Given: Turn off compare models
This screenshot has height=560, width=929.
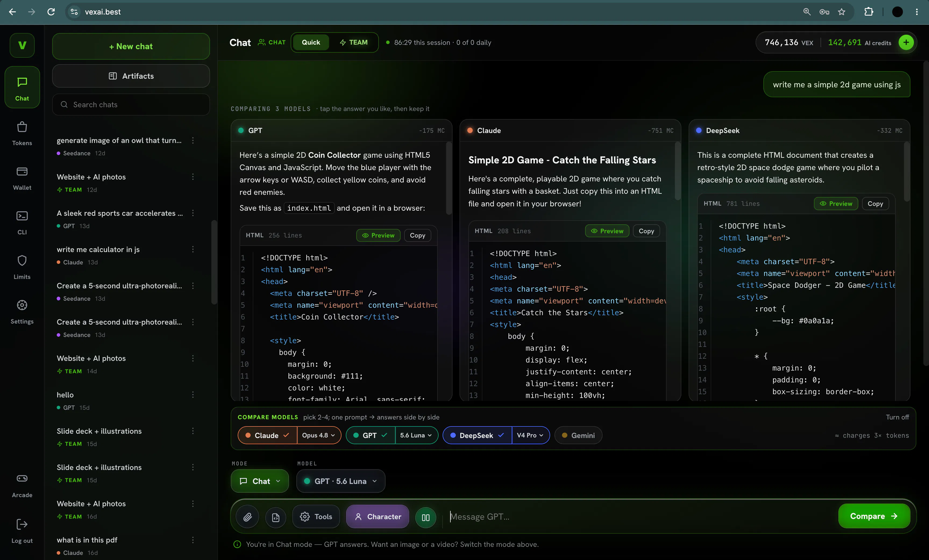Looking at the screenshot, I should (897, 417).
